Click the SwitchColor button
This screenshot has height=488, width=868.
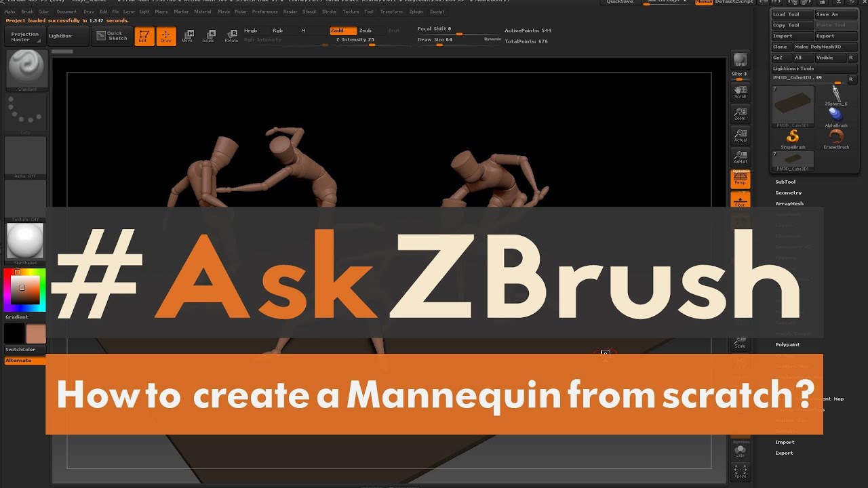(24, 350)
